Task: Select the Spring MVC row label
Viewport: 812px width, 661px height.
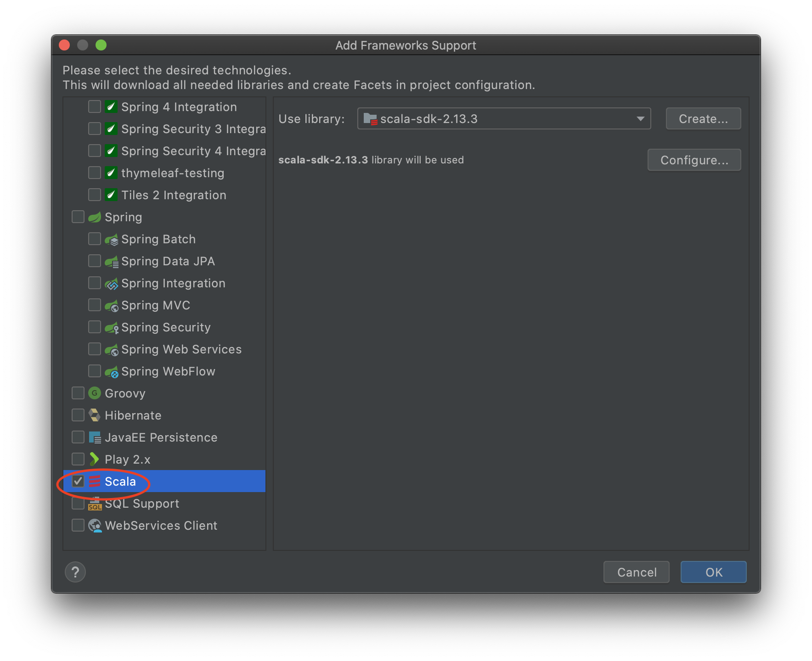Action: point(155,305)
